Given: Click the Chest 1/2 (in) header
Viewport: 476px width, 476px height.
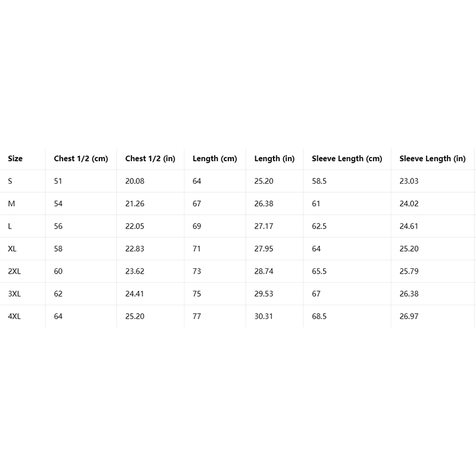Looking at the screenshot, I should (x=151, y=159).
